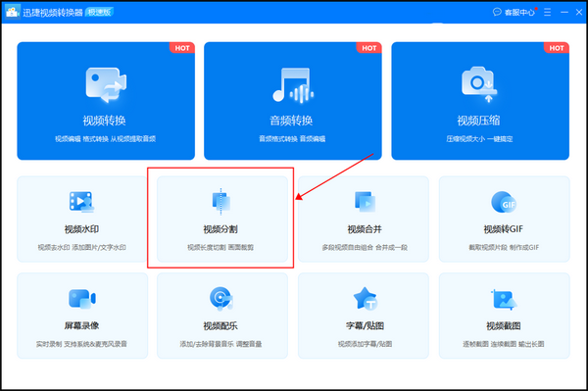Viewport: 588px width, 391px height.
Task: Click the 视频分割 title label
Action: [x=220, y=229]
